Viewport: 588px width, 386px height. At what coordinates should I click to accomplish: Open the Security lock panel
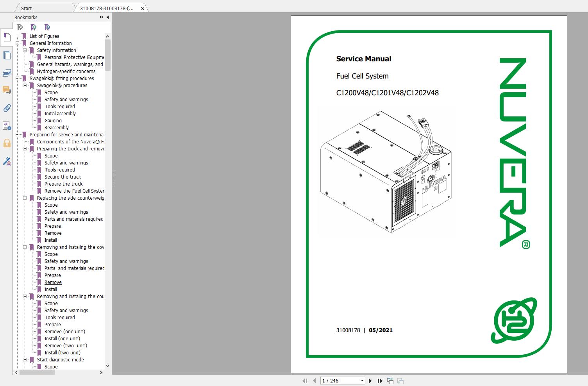pyautogui.click(x=7, y=143)
